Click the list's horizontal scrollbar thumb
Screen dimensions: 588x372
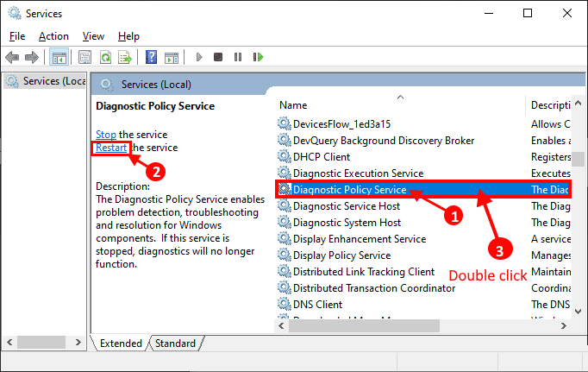pos(364,326)
